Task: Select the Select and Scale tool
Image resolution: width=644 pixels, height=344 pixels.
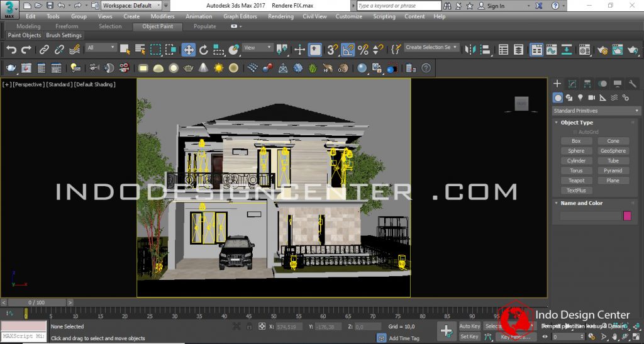Action: [218, 50]
